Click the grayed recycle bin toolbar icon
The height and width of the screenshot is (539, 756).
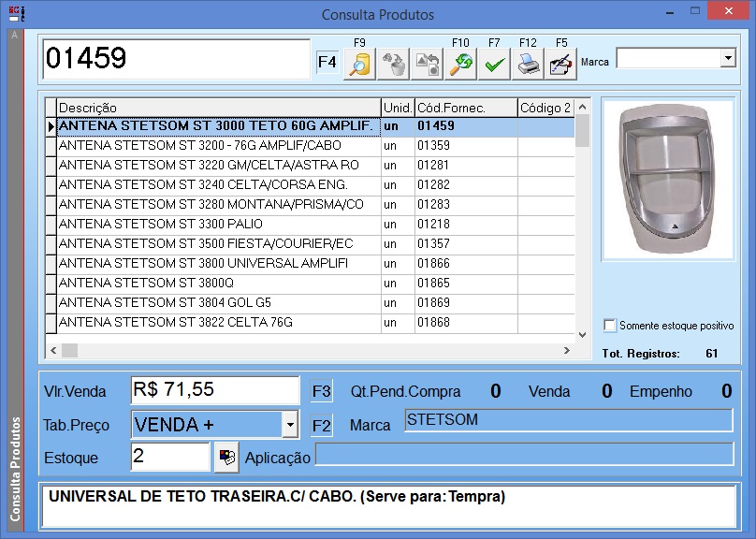coord(395,65)
